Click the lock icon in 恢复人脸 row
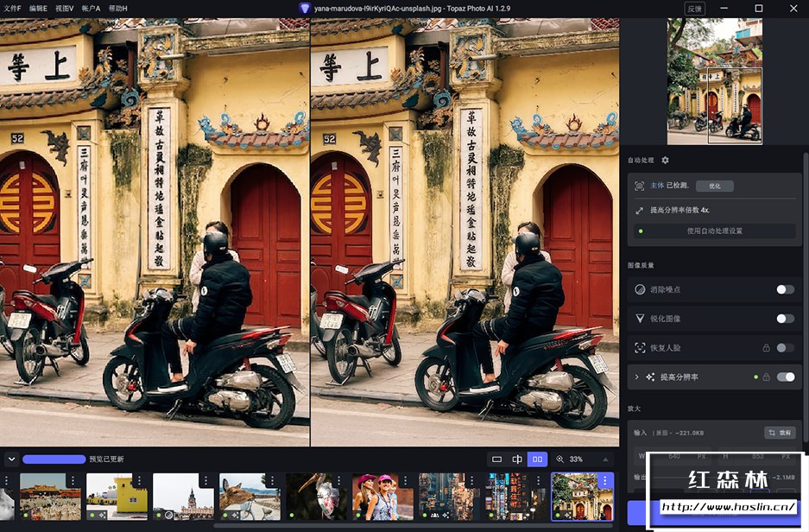Screen dimensions: 809x532 coord(766,348)
